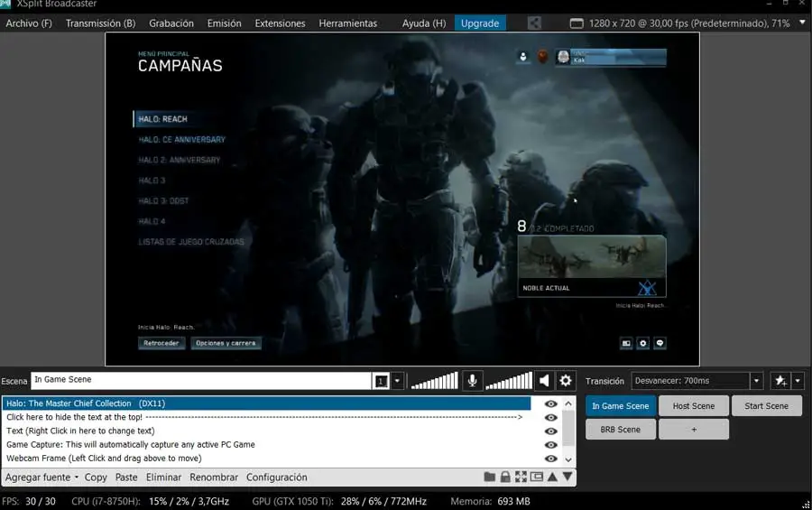Open the Desvanecer transition dropdown
Viewport: 812px width, 510px height.
click(x=757, y=381)
